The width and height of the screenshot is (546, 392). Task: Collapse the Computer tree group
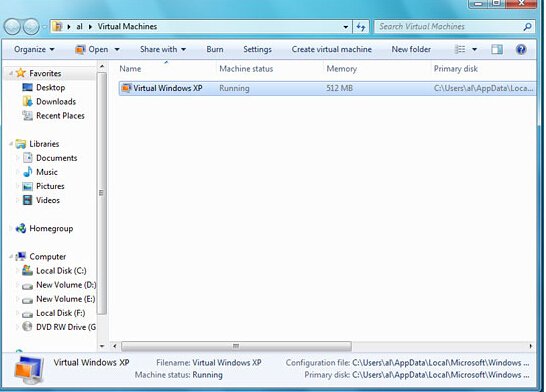point(11,257)
